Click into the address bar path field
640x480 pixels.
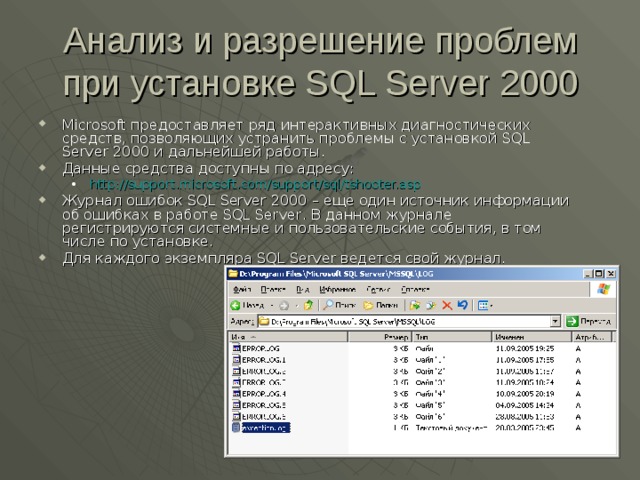point(404,322)
